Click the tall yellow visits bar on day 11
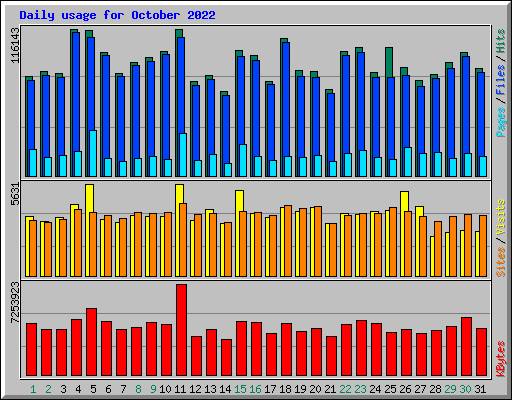512x400 pixels. [179, 194]
